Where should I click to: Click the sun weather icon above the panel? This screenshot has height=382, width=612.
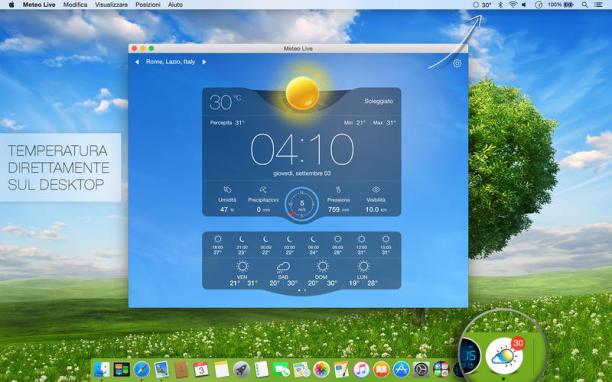tap(302, 93)
